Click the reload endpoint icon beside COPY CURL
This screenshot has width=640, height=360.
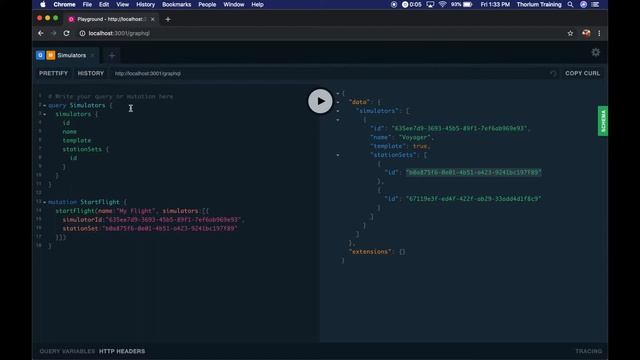click(x=553, y=73)
